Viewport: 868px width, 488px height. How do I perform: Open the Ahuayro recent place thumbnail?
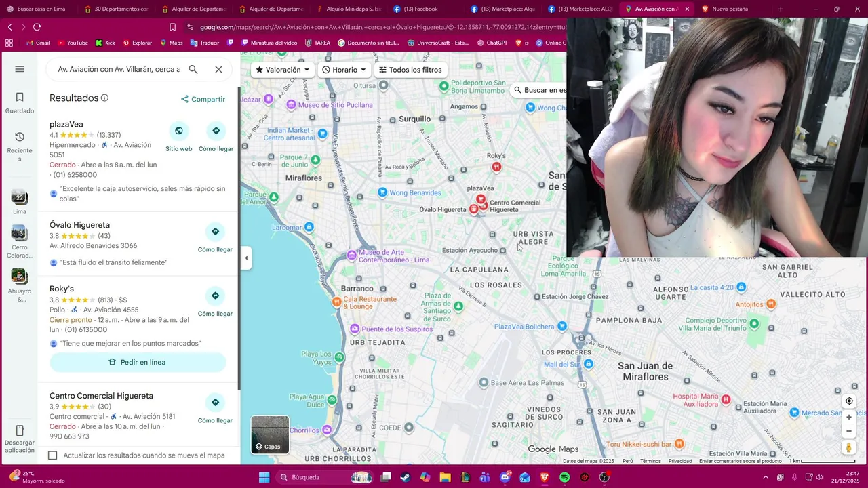tap(20, 277)
